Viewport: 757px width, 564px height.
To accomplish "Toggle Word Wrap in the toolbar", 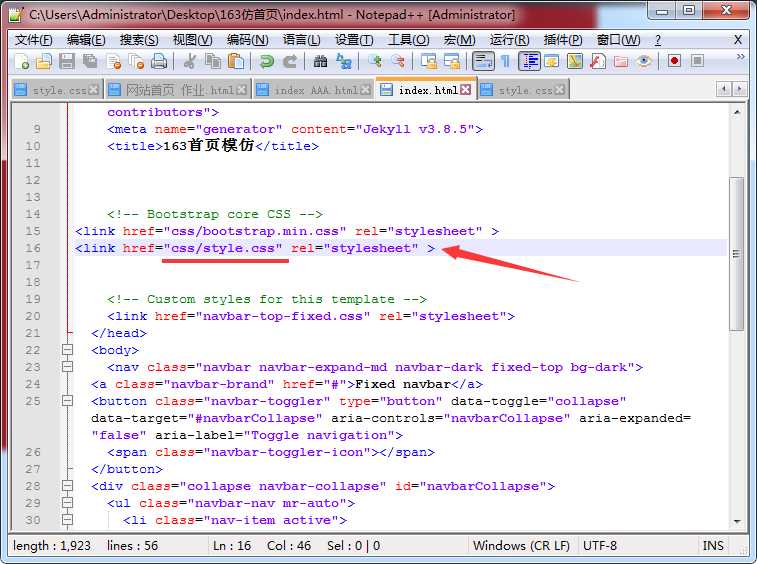I will [483, 61].
